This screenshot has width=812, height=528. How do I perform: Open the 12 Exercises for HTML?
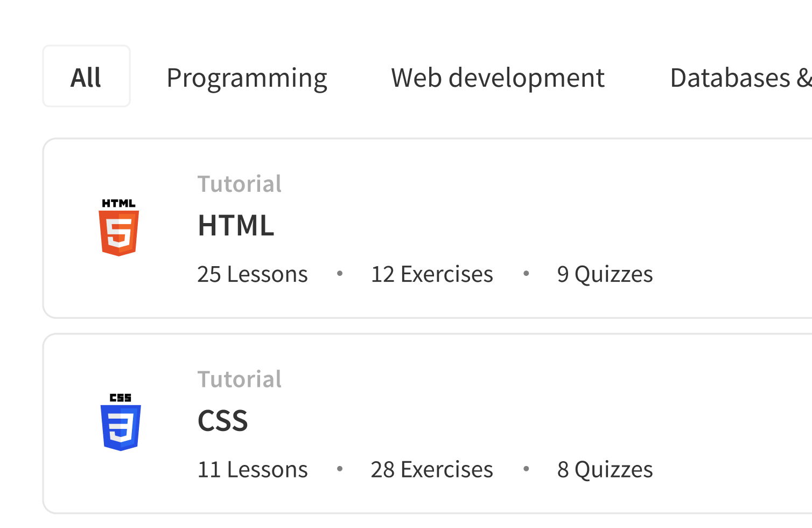(x=432, y=274)
